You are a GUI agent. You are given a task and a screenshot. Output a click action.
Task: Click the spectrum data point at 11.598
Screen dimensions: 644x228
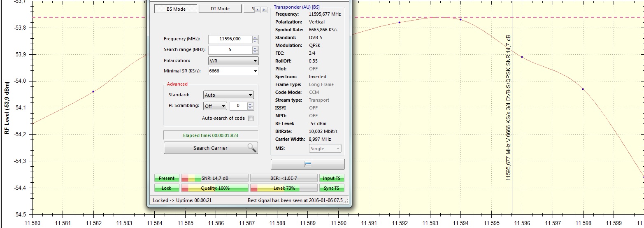[x=583, y=89]
